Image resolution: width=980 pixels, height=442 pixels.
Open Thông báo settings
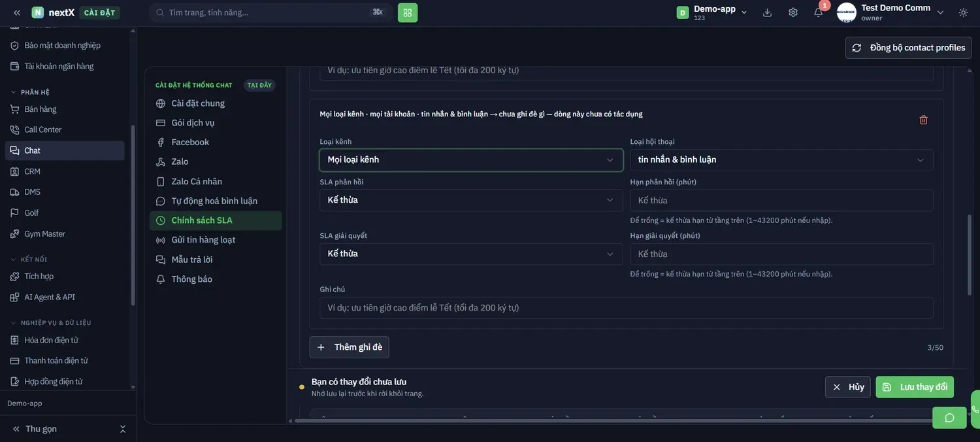coord(216,279)
